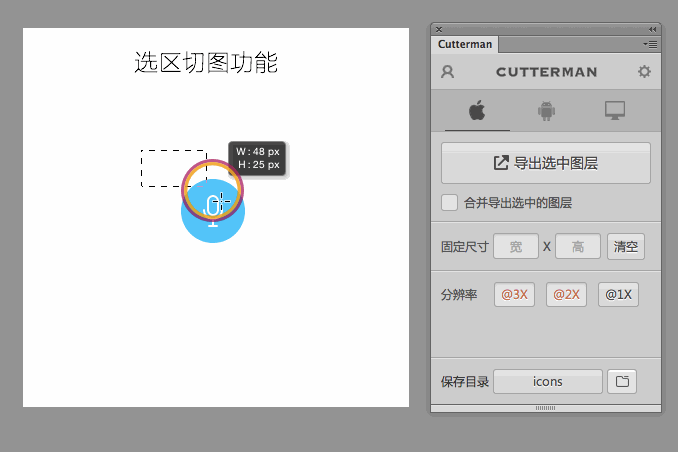Click the fixed height 高 field
Viewport: 678px width, 452px height.
577,246
